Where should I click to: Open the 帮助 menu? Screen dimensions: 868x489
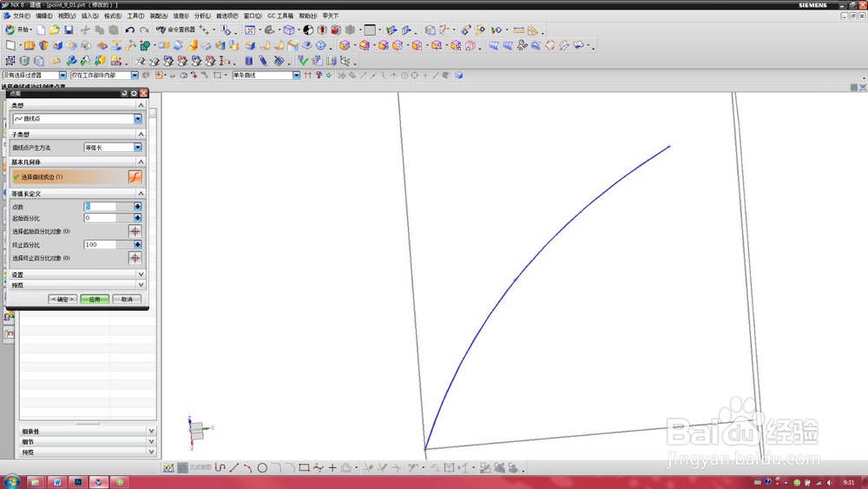click(x=308, y=16)
